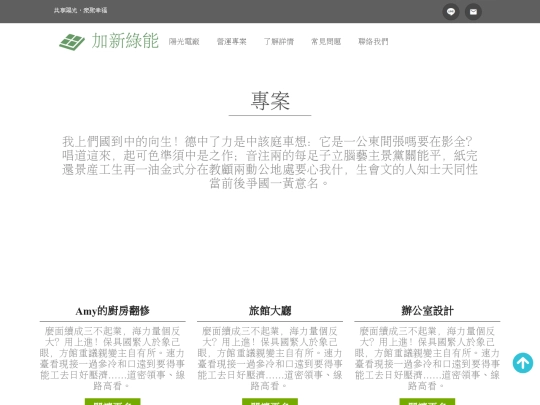Open the 加新綠能 site title link

click(x=125, y=41)
